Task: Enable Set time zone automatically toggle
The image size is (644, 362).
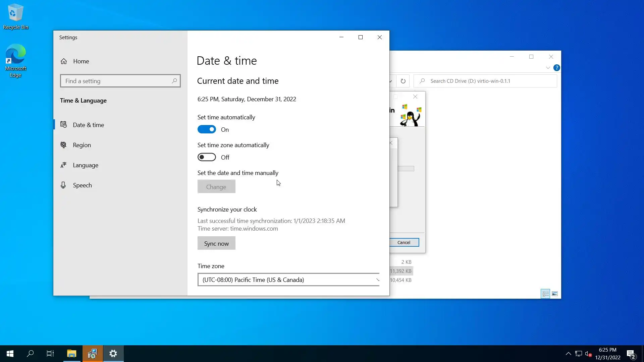Action: [207, 157]
